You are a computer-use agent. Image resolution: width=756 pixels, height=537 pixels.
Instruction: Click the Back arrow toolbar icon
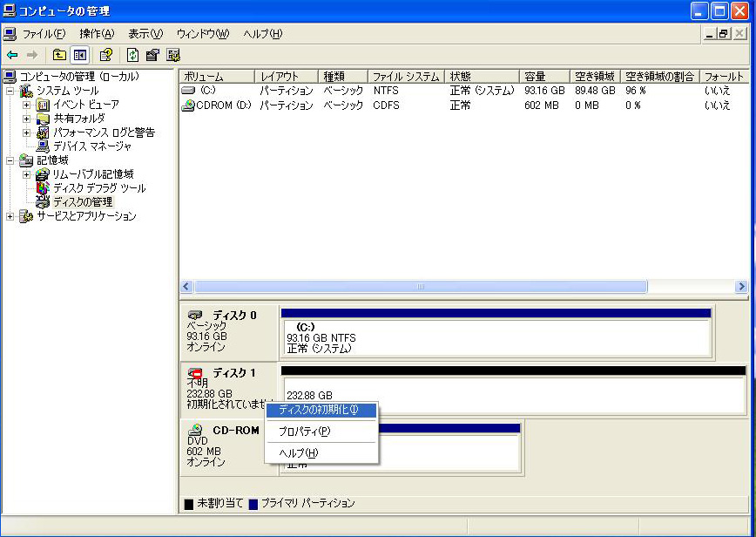click(x=12, y=55)
